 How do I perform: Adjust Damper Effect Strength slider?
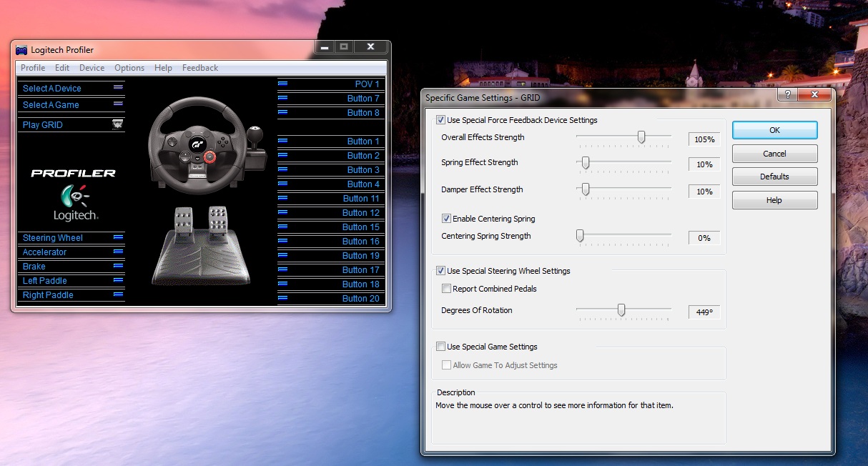point(586,189)
